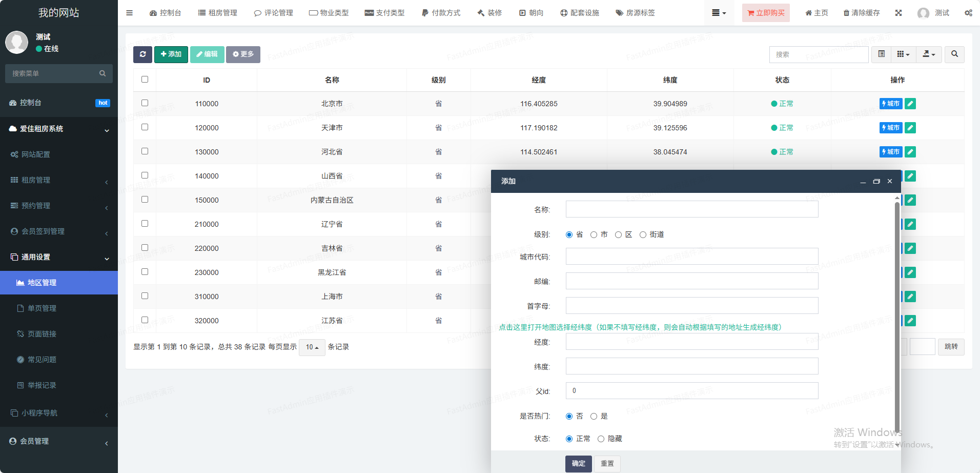Tick the checkbox for row 120000 天津市
Image resolution: width=980 pixels, height=473 pixels.
coord(145,127)
